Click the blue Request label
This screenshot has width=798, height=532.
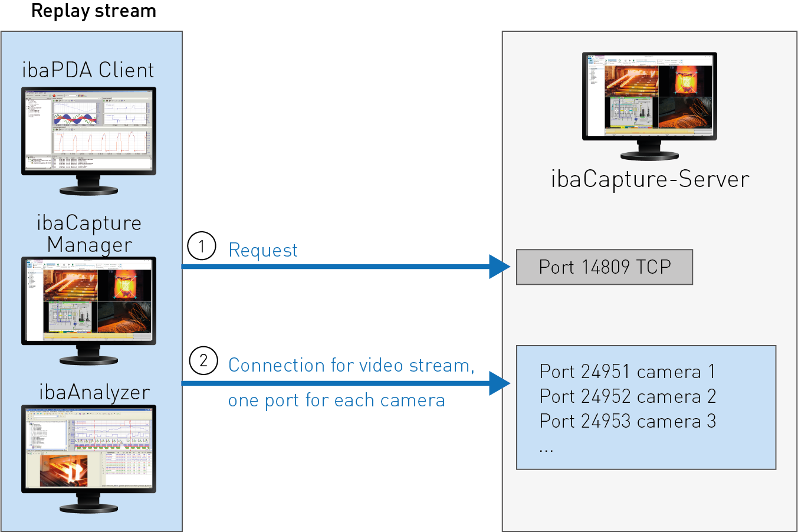click(262, 251)
